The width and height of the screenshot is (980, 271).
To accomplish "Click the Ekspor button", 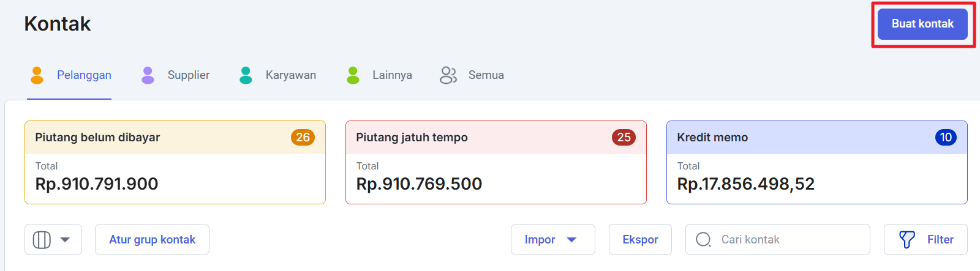I will (x=640, y=240).
